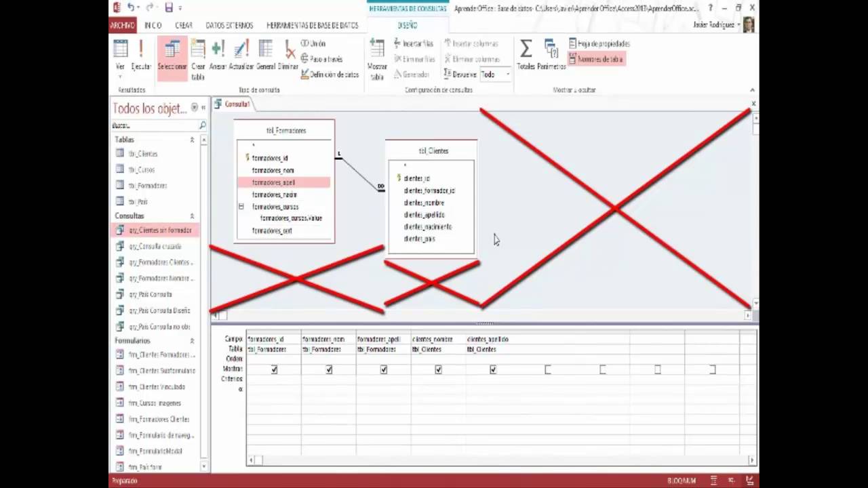This screenshot has width=868, height=488.
Task: Switch to CREAR ribbon tab
Action: click(184, 25)
